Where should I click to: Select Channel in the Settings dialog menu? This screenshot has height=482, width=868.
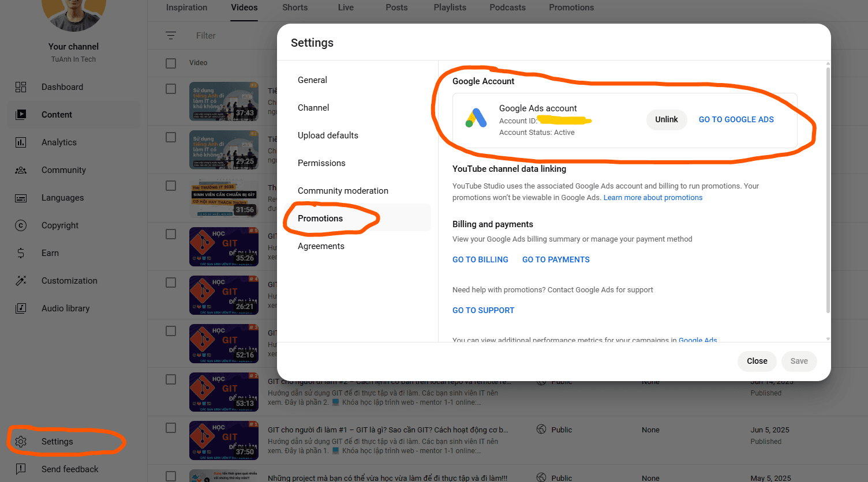[x=313, y=107]
